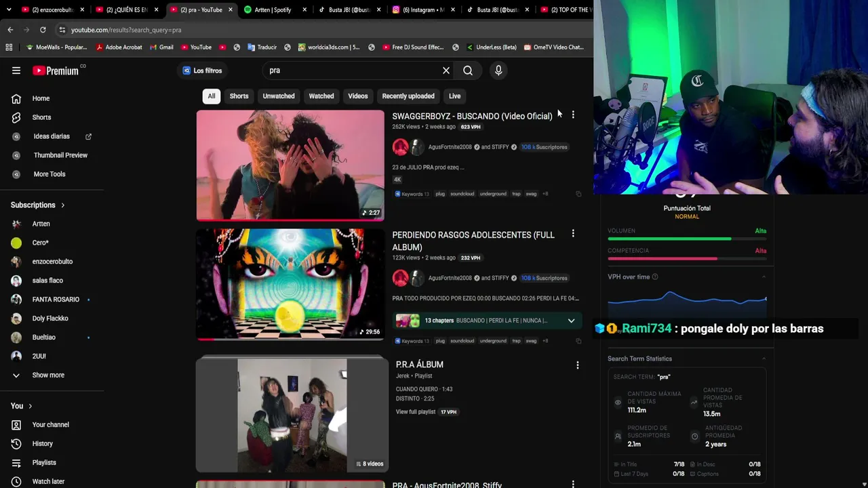868x488 pixels.
Task: Open the UnderLess (Beta) bookmark
Action: tap(491, 47)
